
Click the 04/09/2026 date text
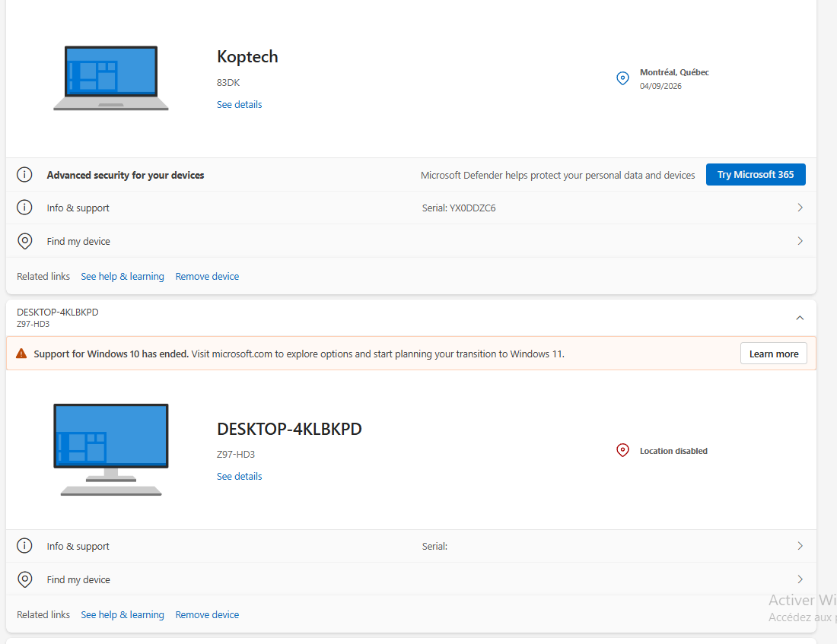[x=660, y=86]
